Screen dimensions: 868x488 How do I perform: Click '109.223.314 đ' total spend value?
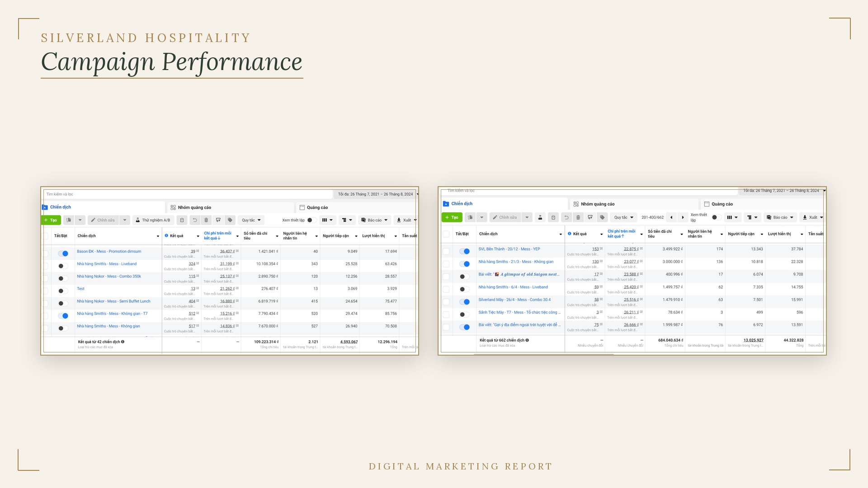click(x=266, y=342)
